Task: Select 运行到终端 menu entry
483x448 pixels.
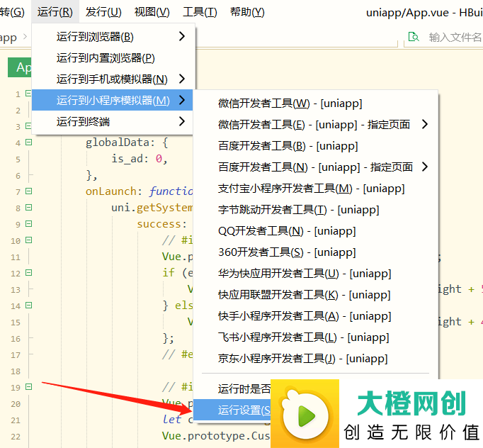Action: (113, 121)
